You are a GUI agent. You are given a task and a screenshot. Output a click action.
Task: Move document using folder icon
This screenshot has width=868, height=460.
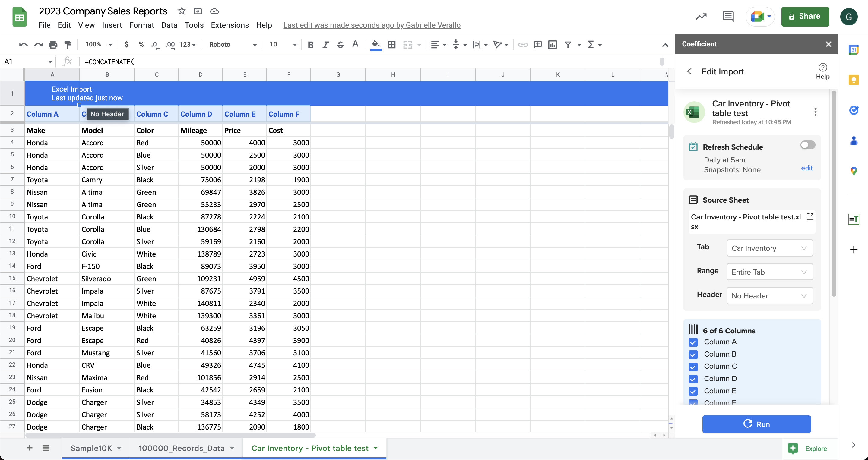(x=198, y=11)
